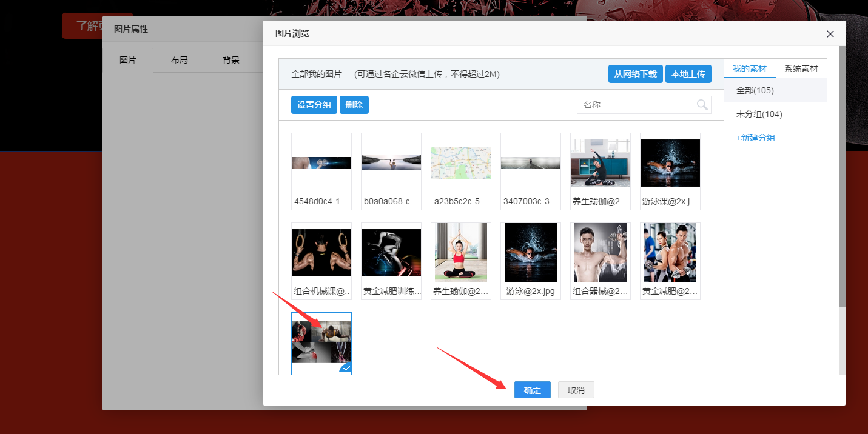Close the 图片浏览 dialog

[830, 34]
